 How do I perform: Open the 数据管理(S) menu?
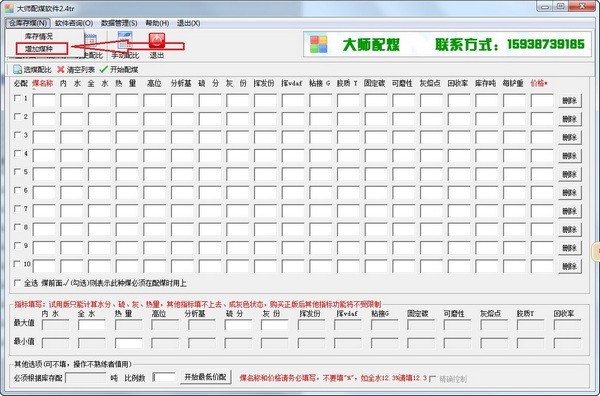[x=119, y=23]
